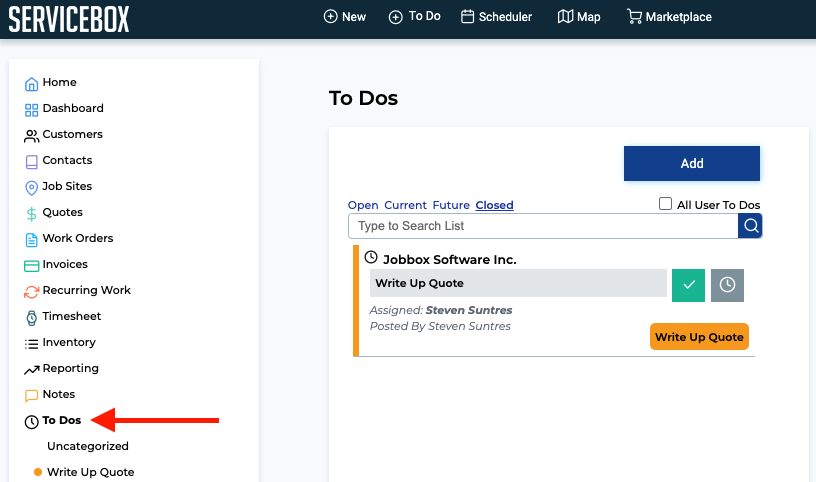This screenshot has width=816, height=482.
Task: Click the Reporting trend arrow icon
Action: [x=31, y=370]
